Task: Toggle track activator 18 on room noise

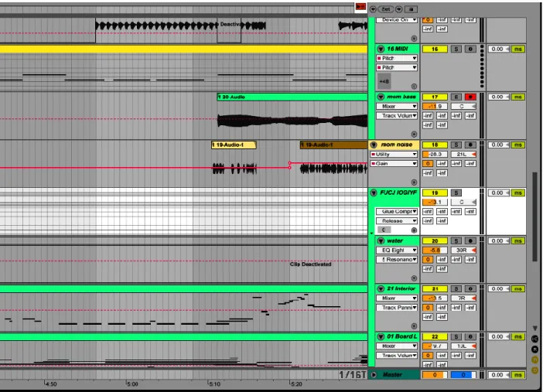Action: [x=435, y=145]
